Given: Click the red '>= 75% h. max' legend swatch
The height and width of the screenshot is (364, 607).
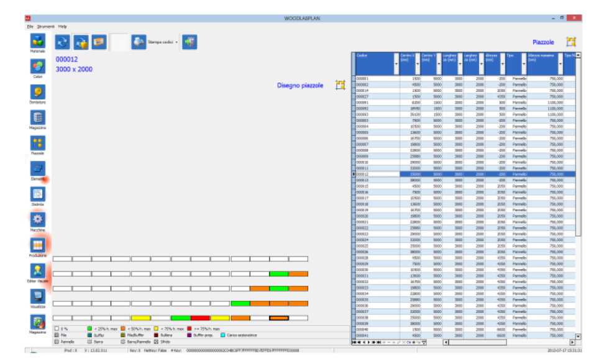Looking at the screenshot, I should pos(189,329).
